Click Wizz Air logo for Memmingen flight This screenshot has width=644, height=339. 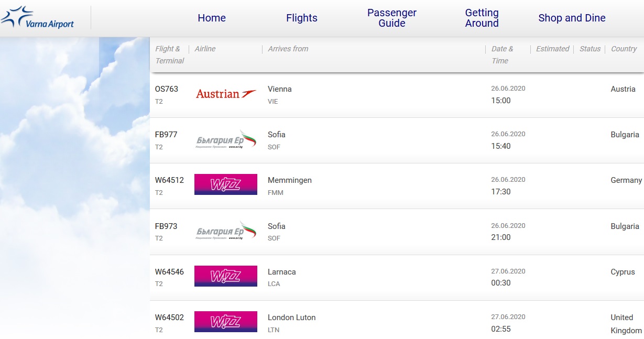point(226,184)
